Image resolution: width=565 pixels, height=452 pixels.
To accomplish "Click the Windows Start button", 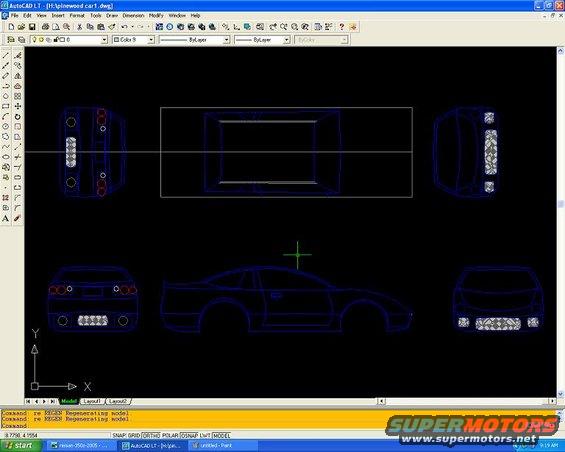I will (21, 446).
